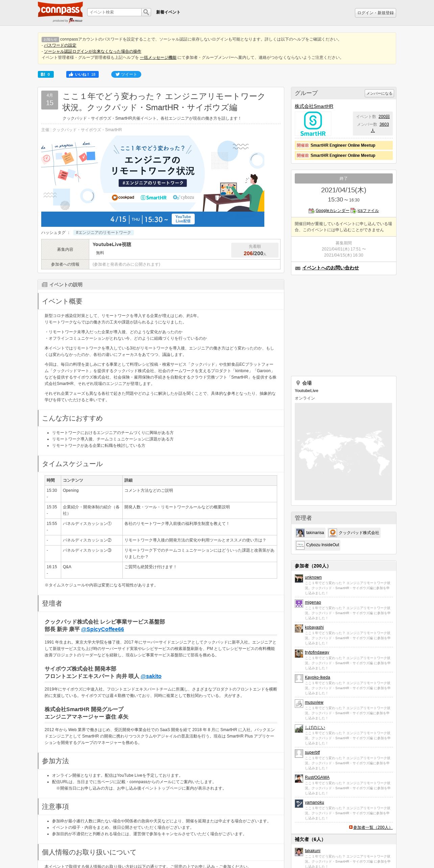Click the ログイン・新規登録 button
Viewport: 434px width, 868px height.
376,13
